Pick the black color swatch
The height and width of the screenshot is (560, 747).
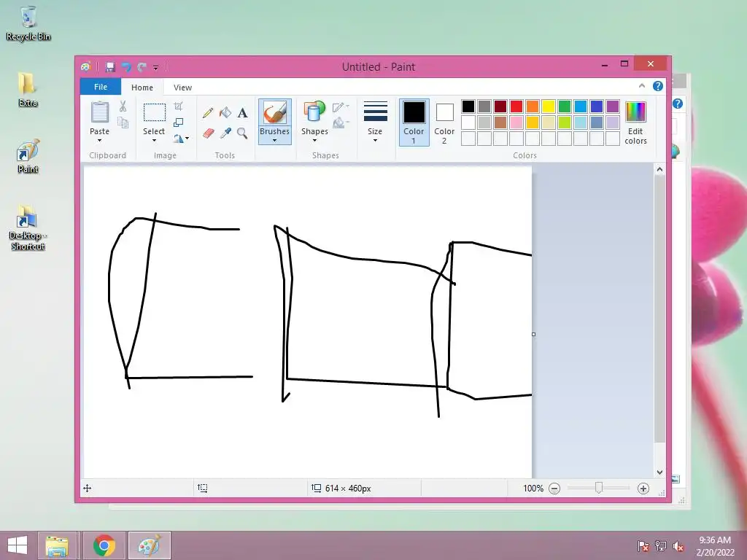[x=468, y=106]
